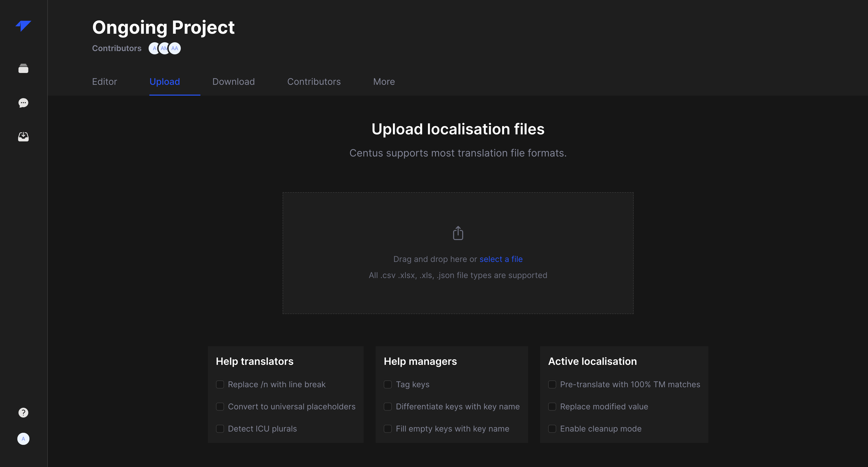Image resolution: width=868 pixels, height=467 pixels.
Task: Enable Replace /n with line break
Action: tap(220, 384)
